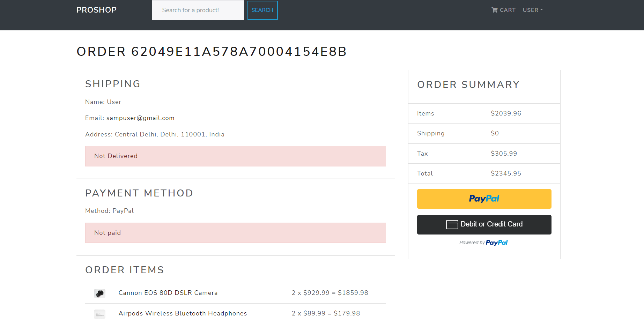Click the 'Search for a product!' input field
Viewport: 644px width, 320px height.
coord(198,10)
